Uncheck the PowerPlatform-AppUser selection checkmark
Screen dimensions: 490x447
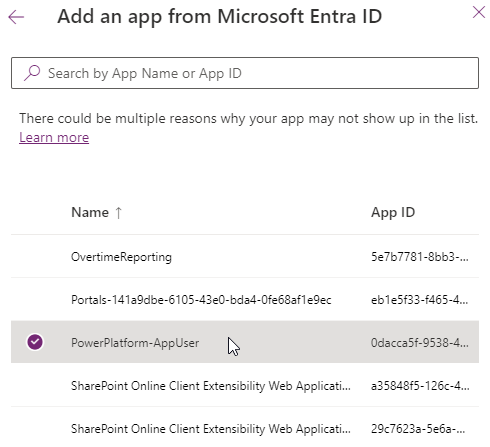[x=35, y=342]
